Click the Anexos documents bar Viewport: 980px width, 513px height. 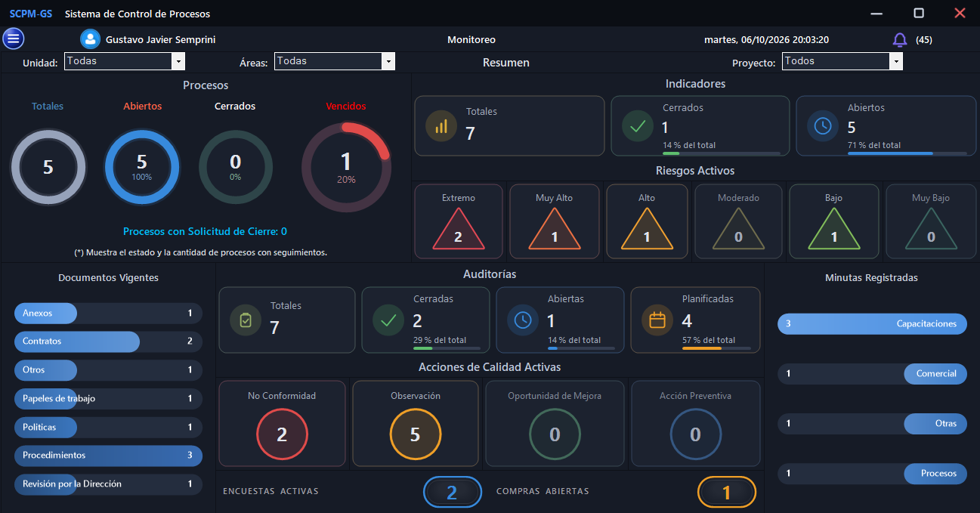(108, 313)
